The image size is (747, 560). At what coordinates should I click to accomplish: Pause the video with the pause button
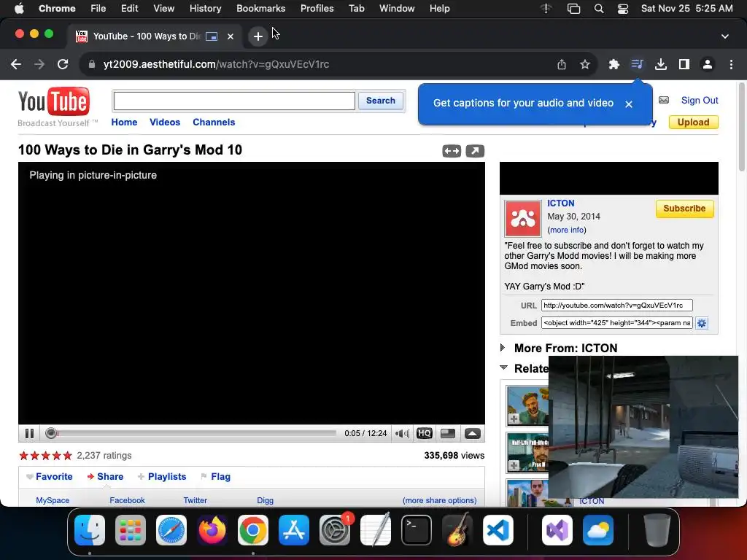[x=29, y=433]
